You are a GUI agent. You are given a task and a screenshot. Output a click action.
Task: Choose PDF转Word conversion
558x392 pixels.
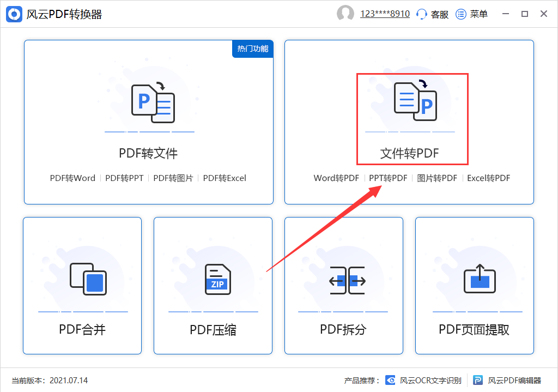tap(72, 178)
